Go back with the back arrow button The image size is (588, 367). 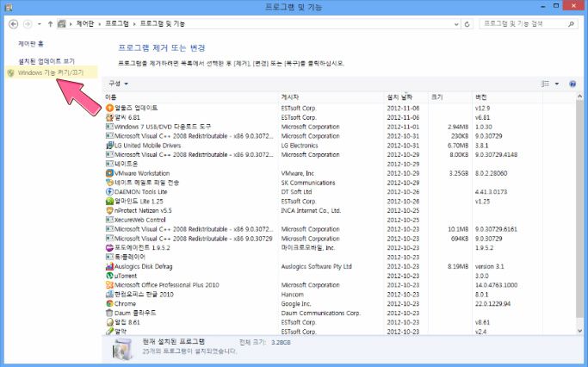[x=14, y=24]
